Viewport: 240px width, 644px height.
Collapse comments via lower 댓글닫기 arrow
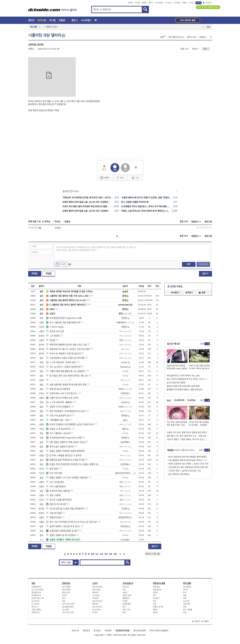196,236
